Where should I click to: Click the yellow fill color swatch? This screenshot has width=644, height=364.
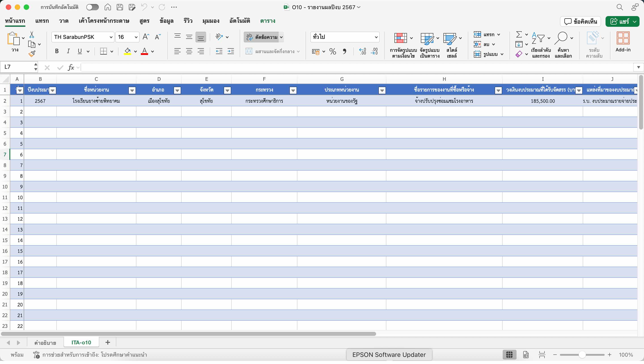coord(127,51)
